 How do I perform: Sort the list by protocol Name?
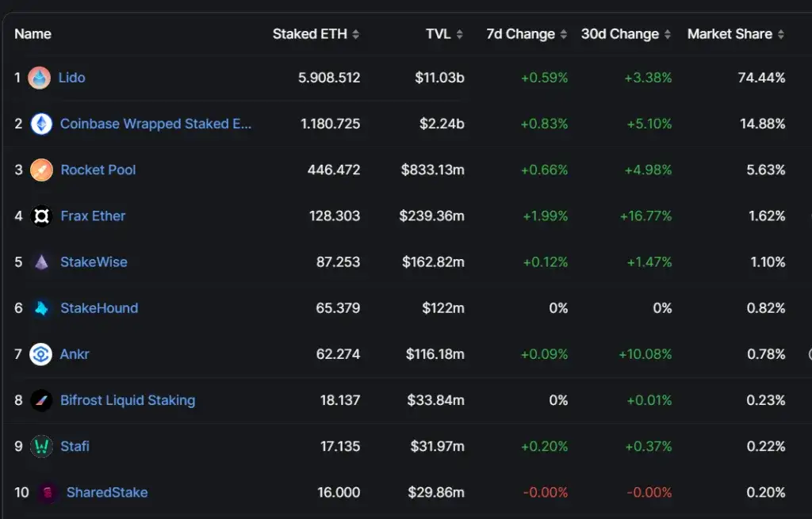(34, 34)
